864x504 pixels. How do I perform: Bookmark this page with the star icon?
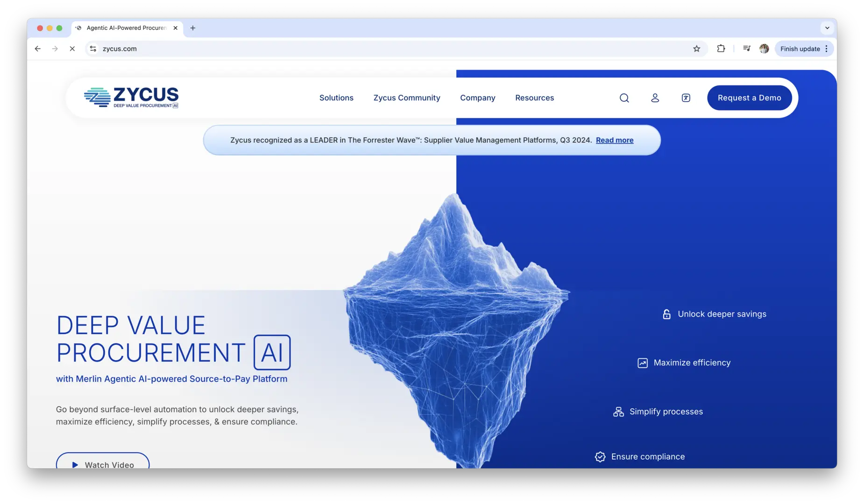[x=696, y=49]
